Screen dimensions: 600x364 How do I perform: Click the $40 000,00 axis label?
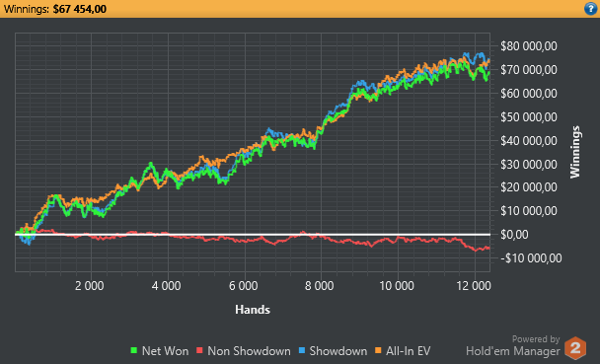529,140
